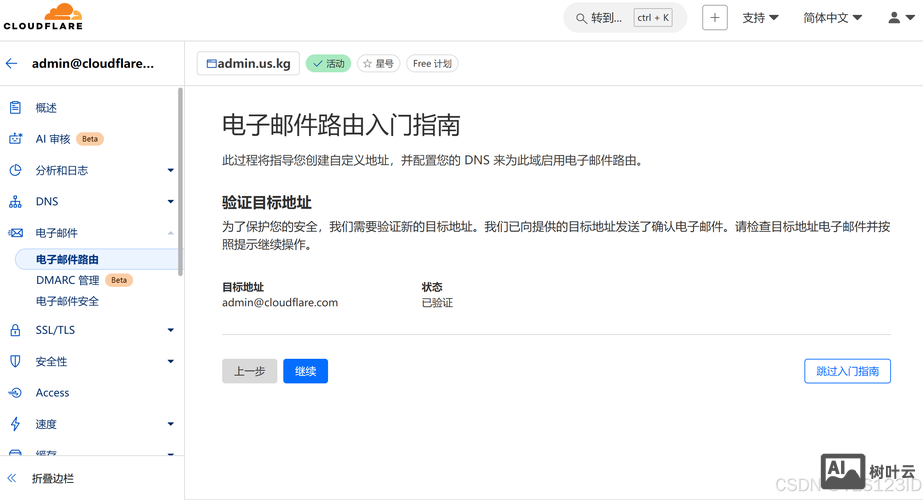923x500 pixels.
Task: Click the 验证目标地址 heading
Action: (x=267, y=203)
